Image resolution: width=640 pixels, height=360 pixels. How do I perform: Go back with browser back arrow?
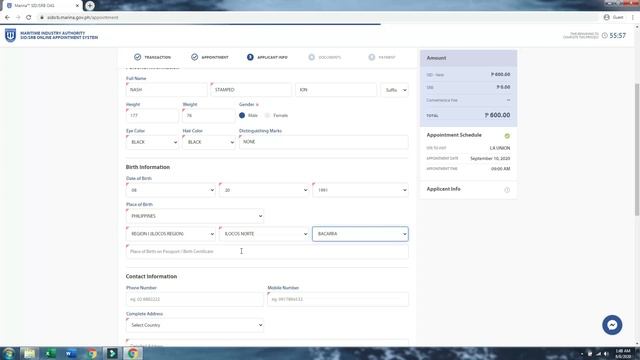pyautogui.click(x=7, y=17)
